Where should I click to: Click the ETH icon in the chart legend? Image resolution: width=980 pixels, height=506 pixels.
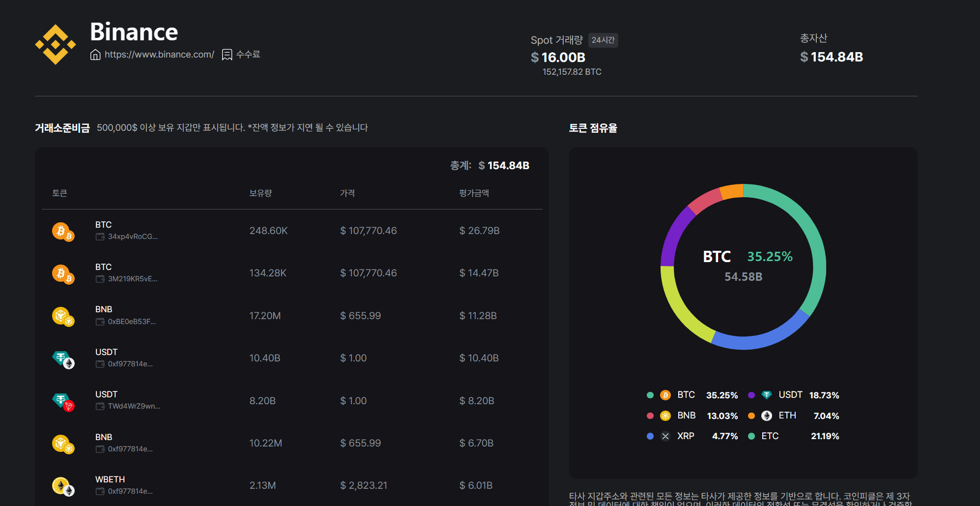(767, 416)
